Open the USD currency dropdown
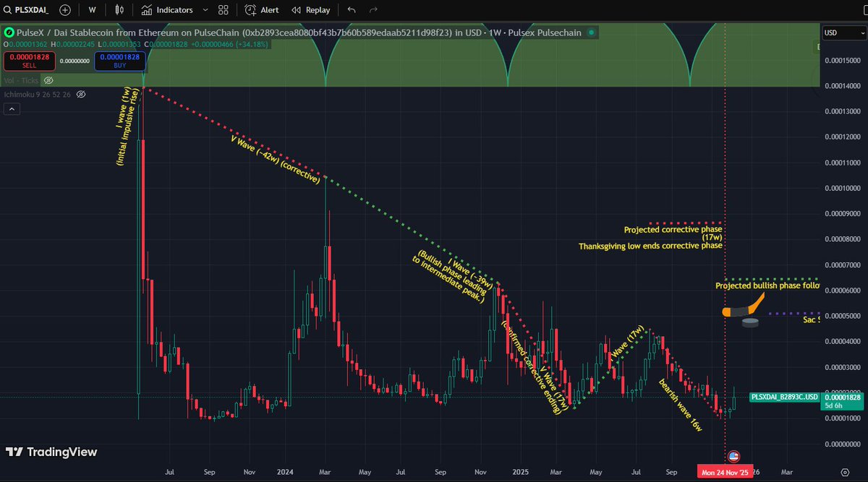 [x=843, y=33]
